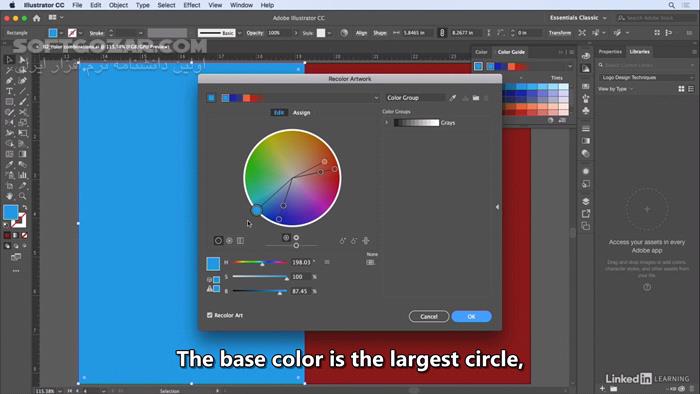The width and height of the screenshot is (700, 394).
Task: Click the hide color group storage arrow
Action: pos(497,207)
